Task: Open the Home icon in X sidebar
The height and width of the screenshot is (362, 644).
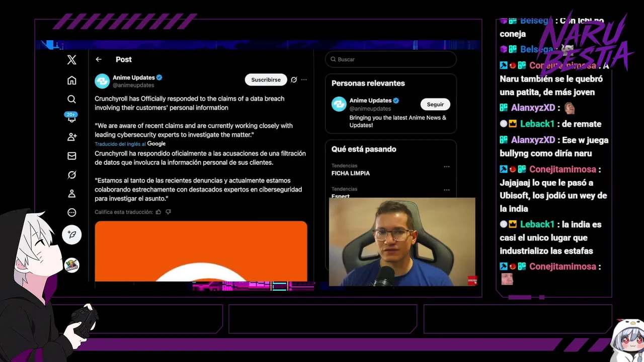Action: pos(71,80)
